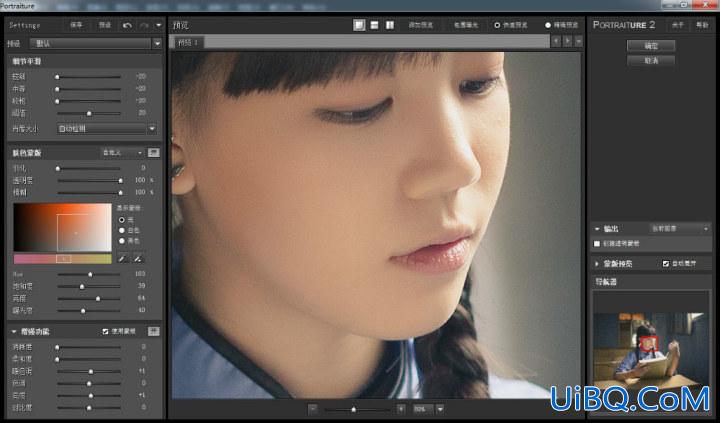Click the threshold slider handle at 20

pos(89,113)
